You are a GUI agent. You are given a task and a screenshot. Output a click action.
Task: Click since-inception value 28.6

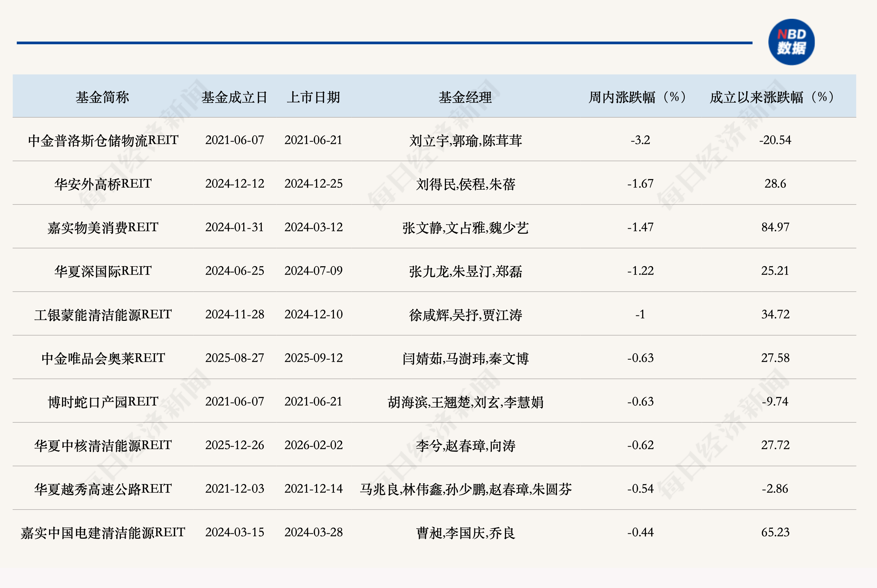click(775, 184)
